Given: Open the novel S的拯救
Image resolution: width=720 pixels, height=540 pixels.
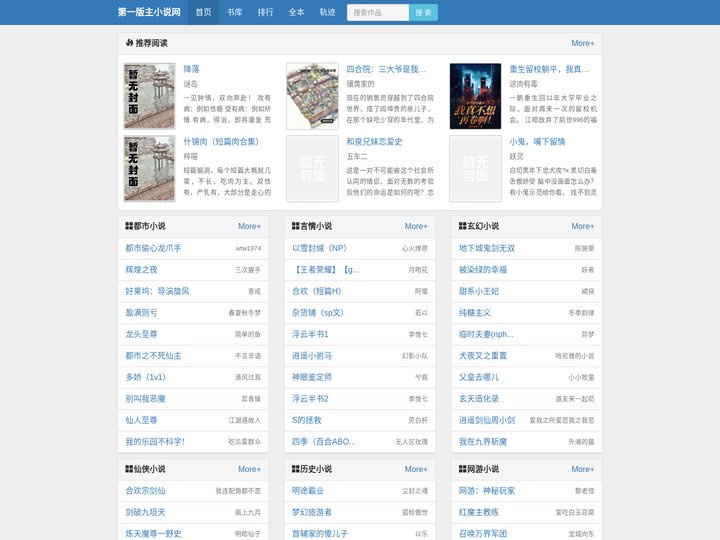Looking at the screenshot, I should click(x=307, y=420).
